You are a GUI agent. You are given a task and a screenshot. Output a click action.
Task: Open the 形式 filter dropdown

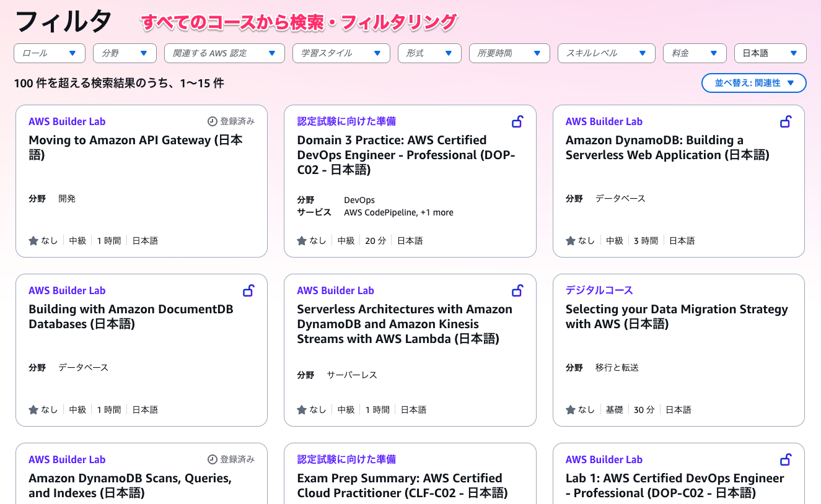pos(429,53)
